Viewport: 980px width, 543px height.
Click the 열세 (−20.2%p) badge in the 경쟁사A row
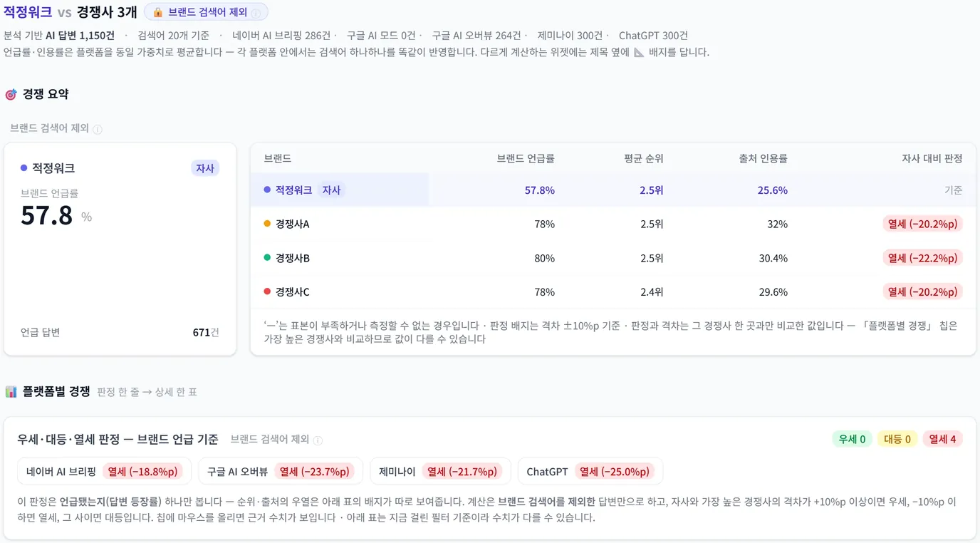(x=923, y=224)
